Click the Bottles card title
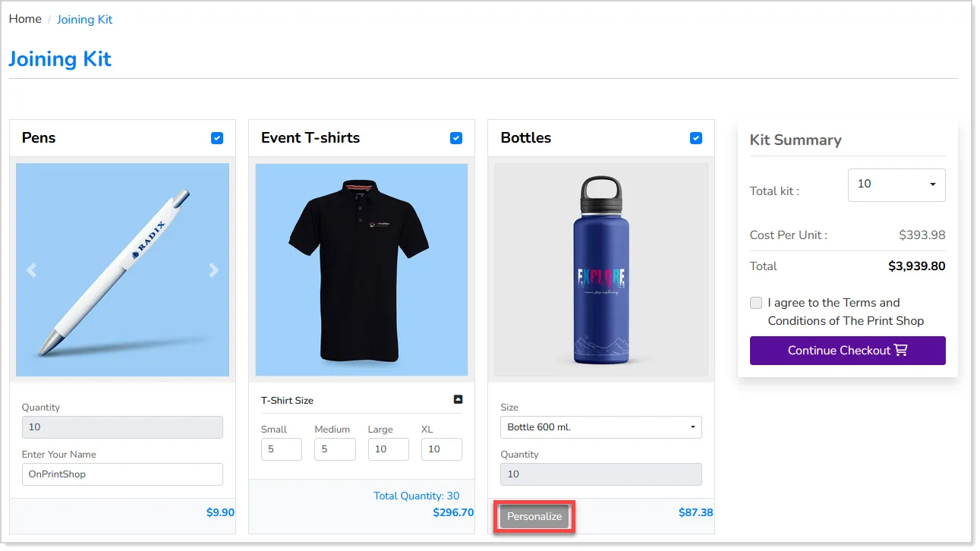The height and width of the screenshot is (551, 980). pos(526,138)
